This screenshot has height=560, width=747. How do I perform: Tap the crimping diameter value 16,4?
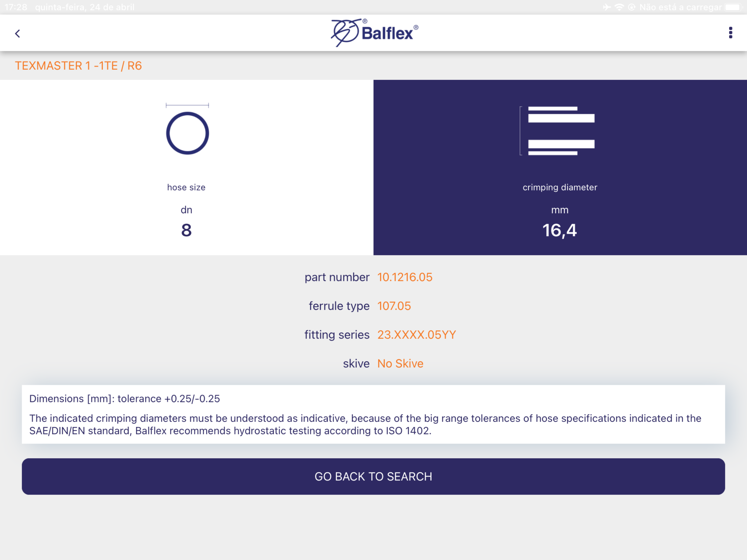point(560,231)
